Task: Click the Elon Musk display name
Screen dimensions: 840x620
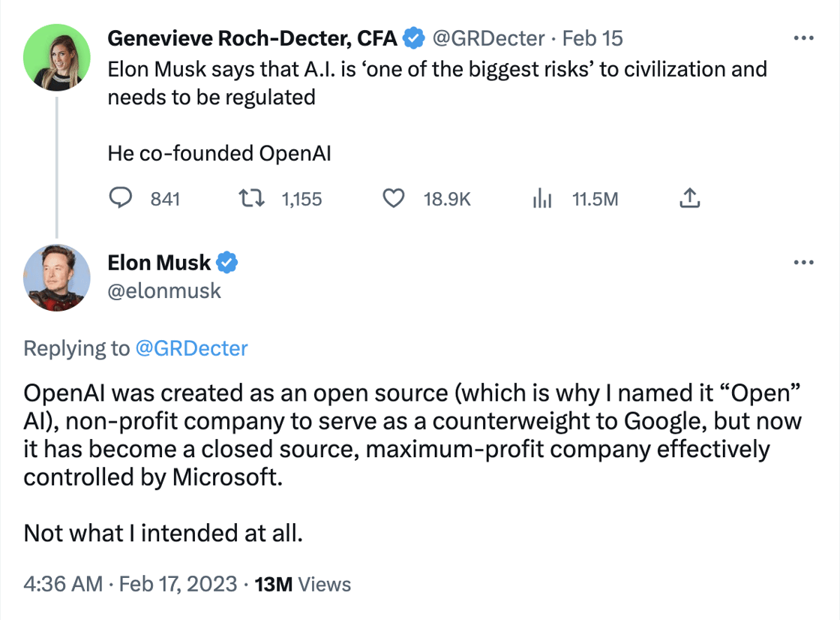Action: tap(159, 262)
